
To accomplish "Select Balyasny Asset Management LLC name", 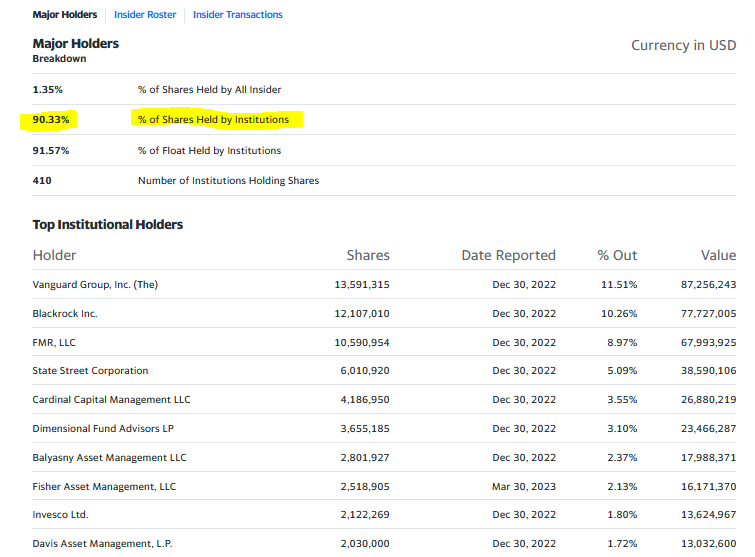I will (109, 457).
